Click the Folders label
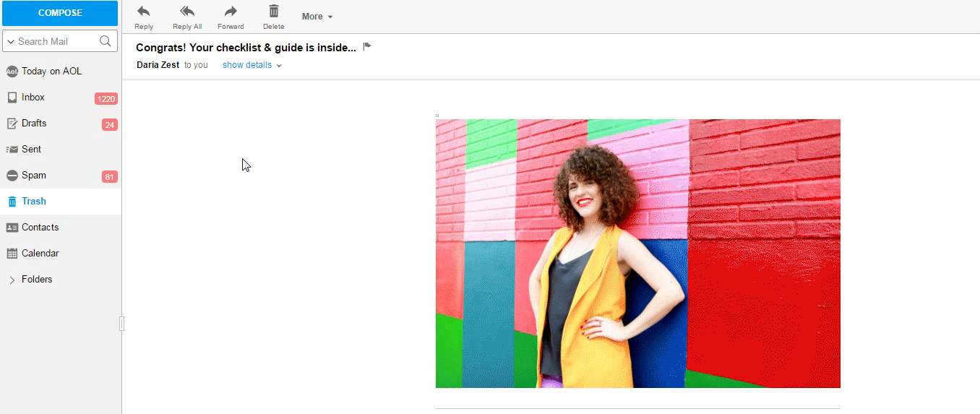The image size is (980, 414). [x=37, y=279]
